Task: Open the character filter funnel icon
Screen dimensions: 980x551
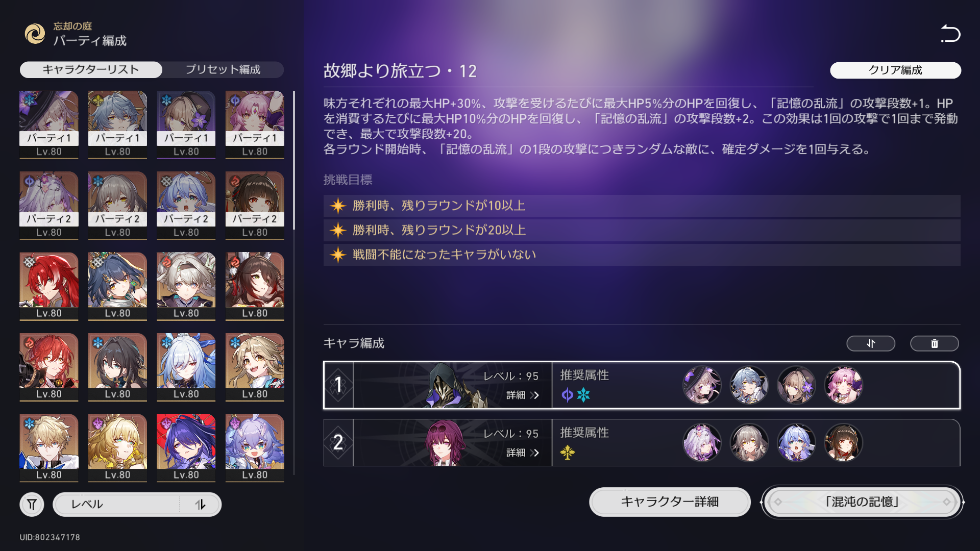Action: tap(32, 505)
